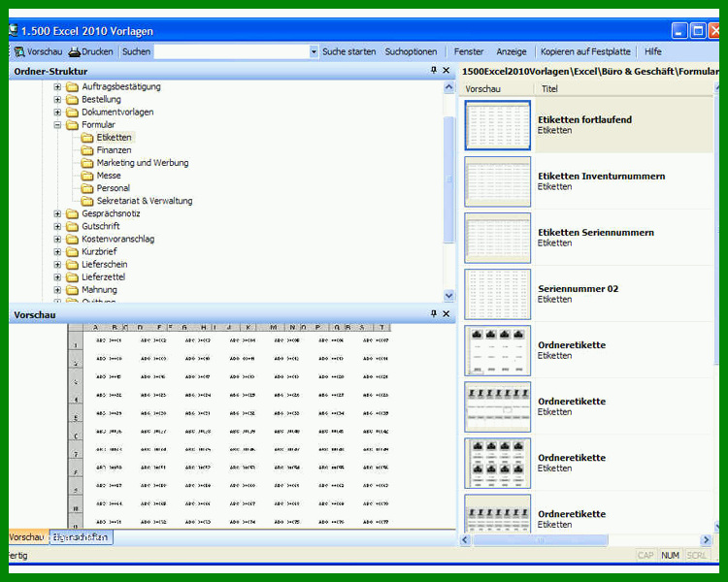Open the Suchen search dropdown arrow
Viewport: 728px width, 582px height.
coord(314,51)
